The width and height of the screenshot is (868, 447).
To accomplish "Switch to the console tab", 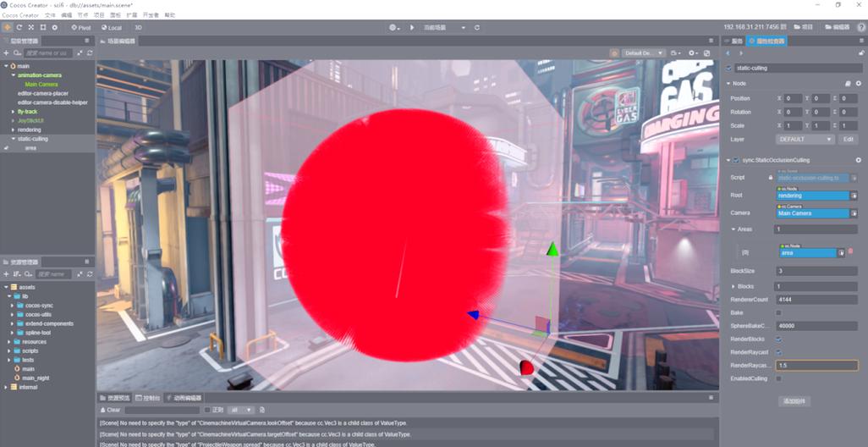I will pos(148,398).
